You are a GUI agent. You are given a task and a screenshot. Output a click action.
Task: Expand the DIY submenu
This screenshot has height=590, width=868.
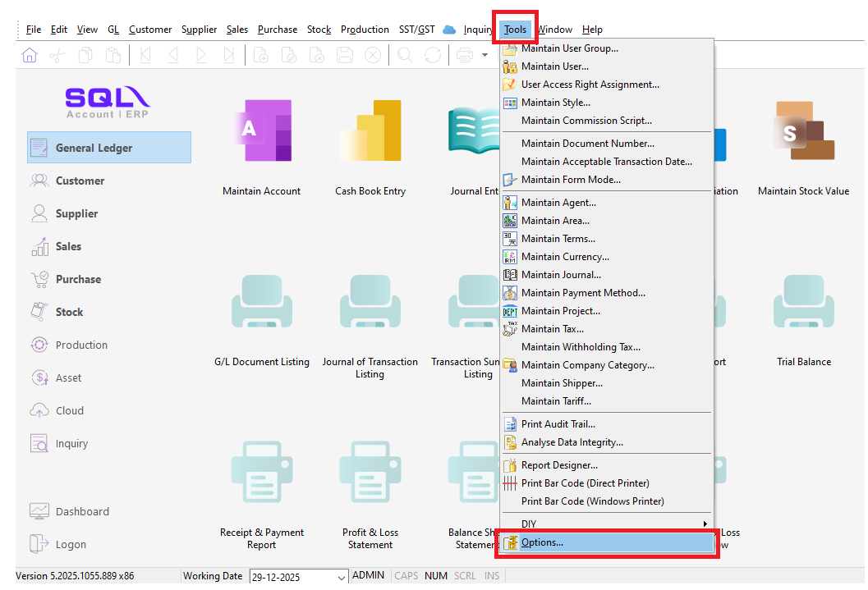pos(608,524)
